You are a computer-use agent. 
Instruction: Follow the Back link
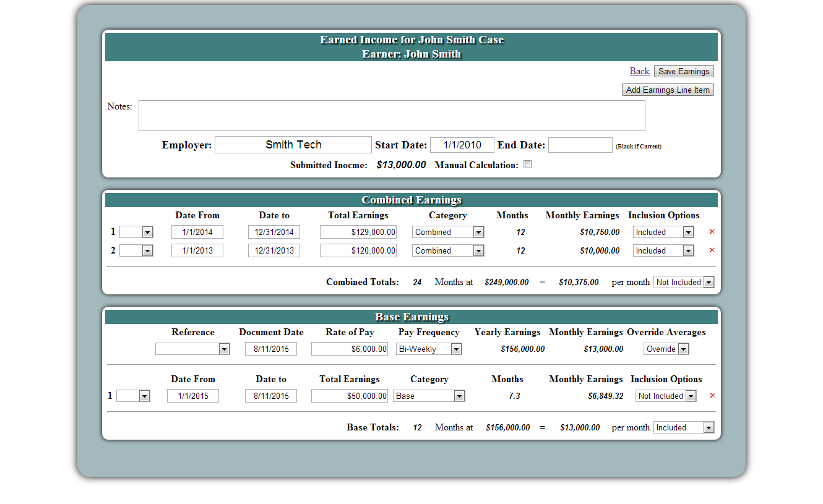tap(639, 70)
